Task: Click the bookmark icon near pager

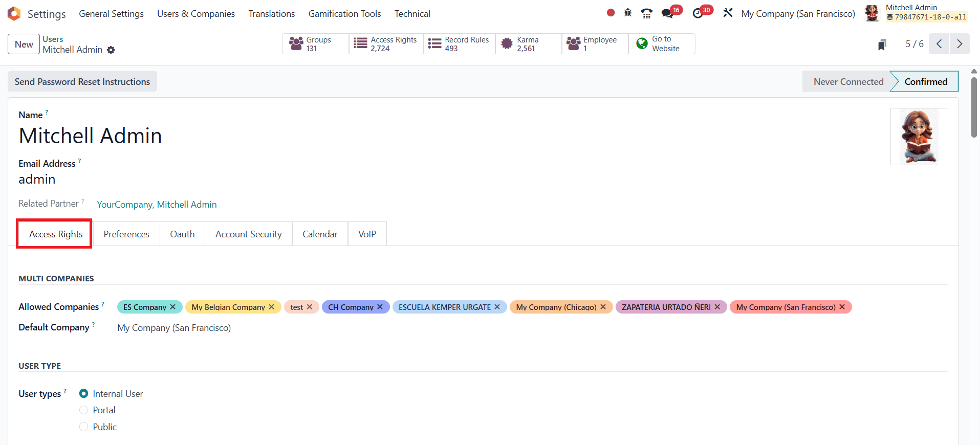Action: pos(882,44)
